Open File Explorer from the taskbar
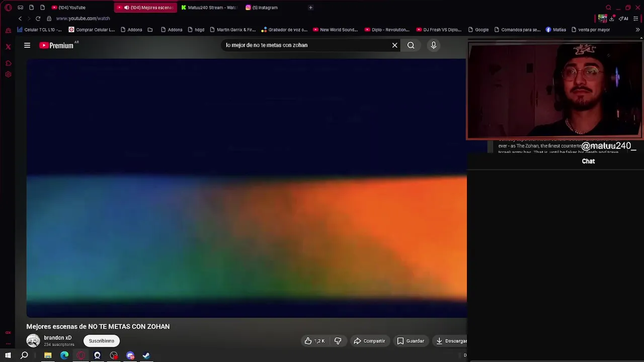This screenshot has height=362, width=644. pyautogui.click(x=48, y=355)
